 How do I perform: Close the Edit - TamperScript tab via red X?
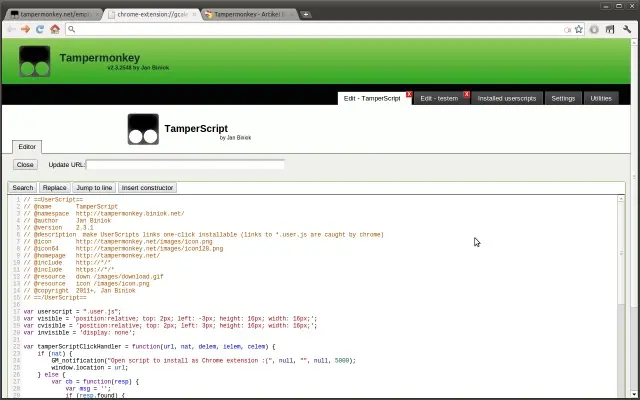[409, 94]
